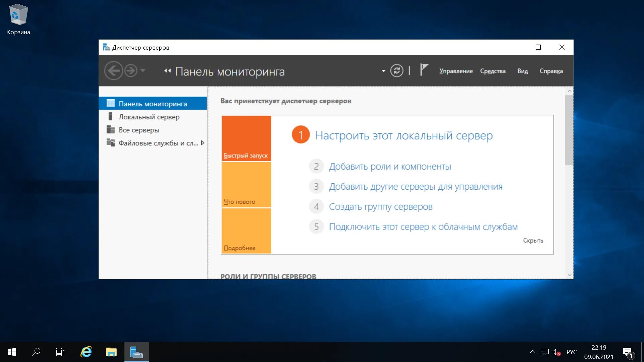Click Скрыть to hide welcome tile
The width and height of the screenshot is (644, 362).
[x=533, y=241]
